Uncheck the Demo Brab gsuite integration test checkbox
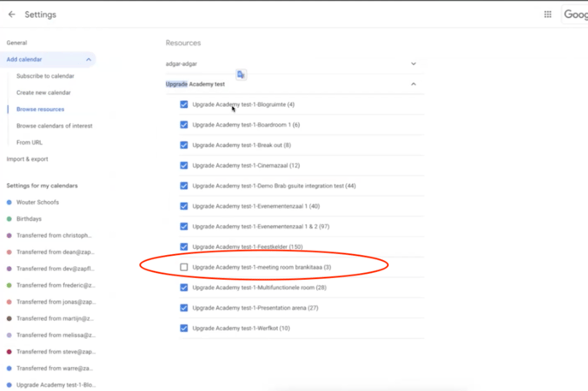 point(184,186)
